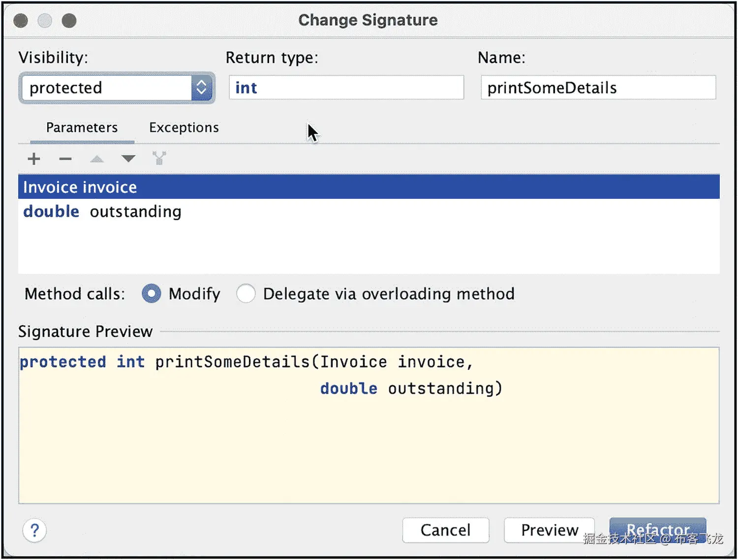Click the add parameter plus icon
Screen dimensions: 738x560
coord(34,159)
